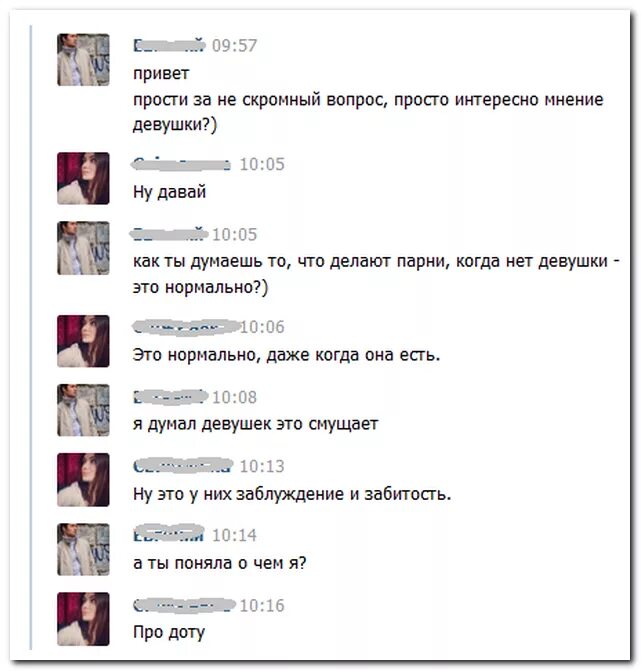Open the blurred sender name at 10:13
The width and height of the screenshot is (641, 671).
[x=183, y=466]
